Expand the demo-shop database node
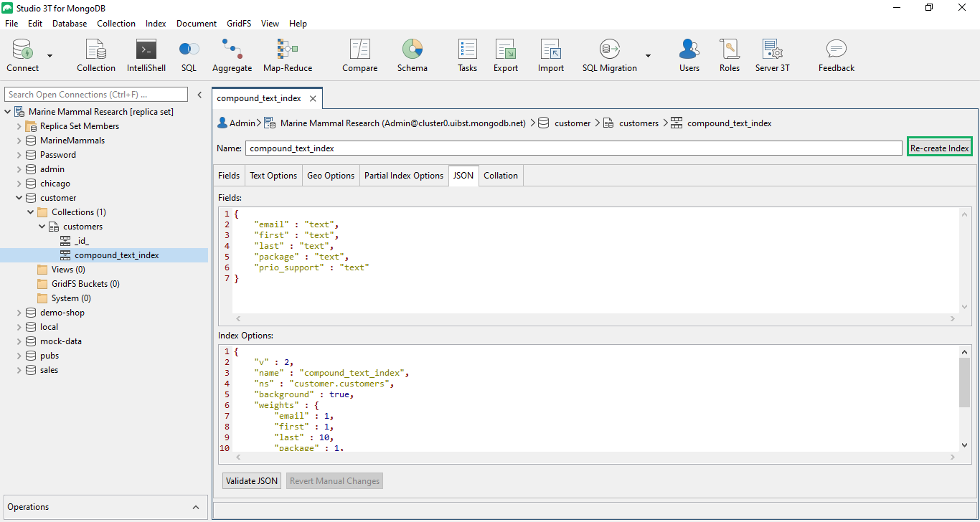The height and width of the screenshot is (522, 980). tap(19, 313)
